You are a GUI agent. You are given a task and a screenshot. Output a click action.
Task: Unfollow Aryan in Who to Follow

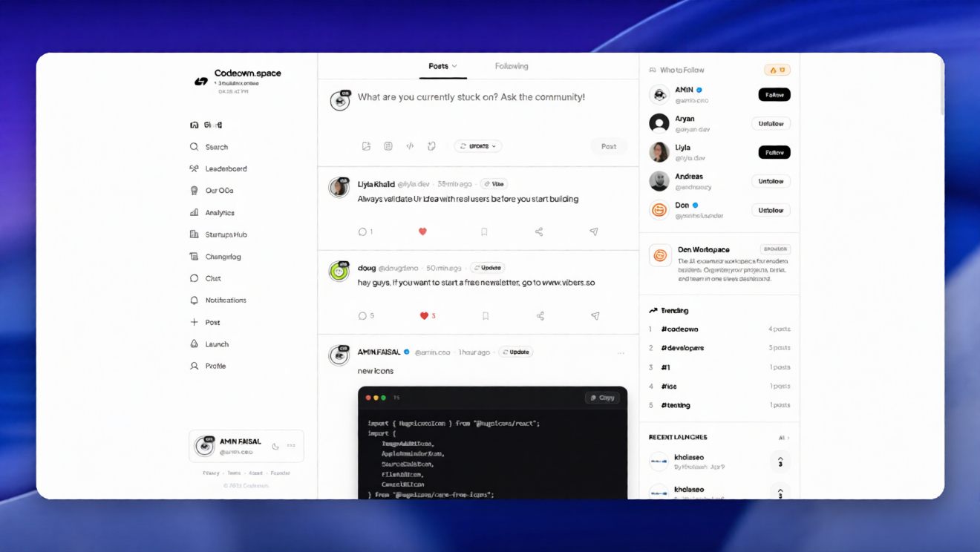click(x=771, y=124)
